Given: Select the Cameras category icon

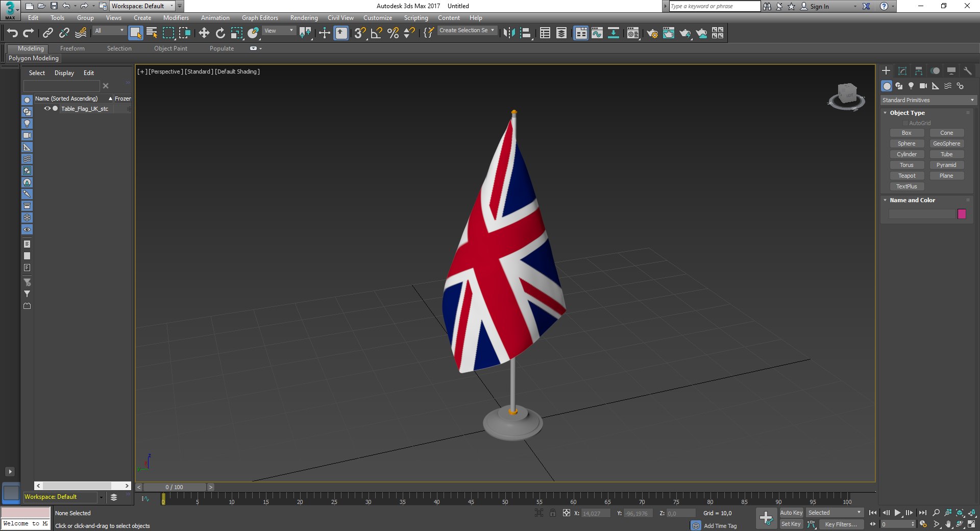Looking at the screenshot, I should [923, 86].
